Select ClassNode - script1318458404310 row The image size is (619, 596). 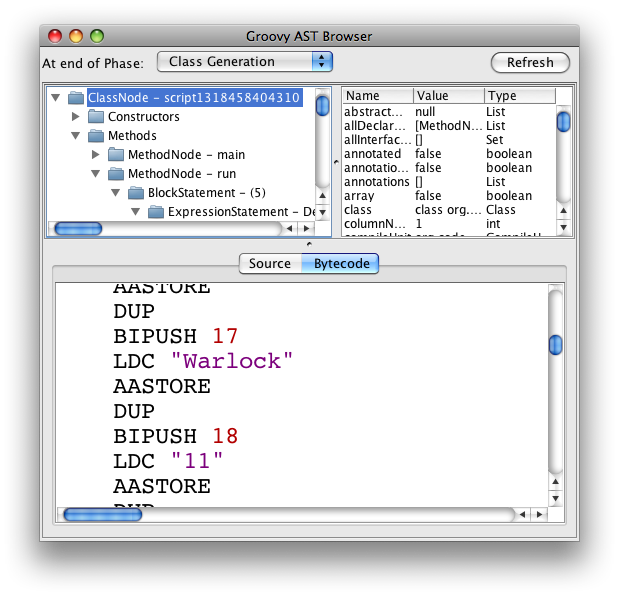pyautogui.click(x=193, y=97)
